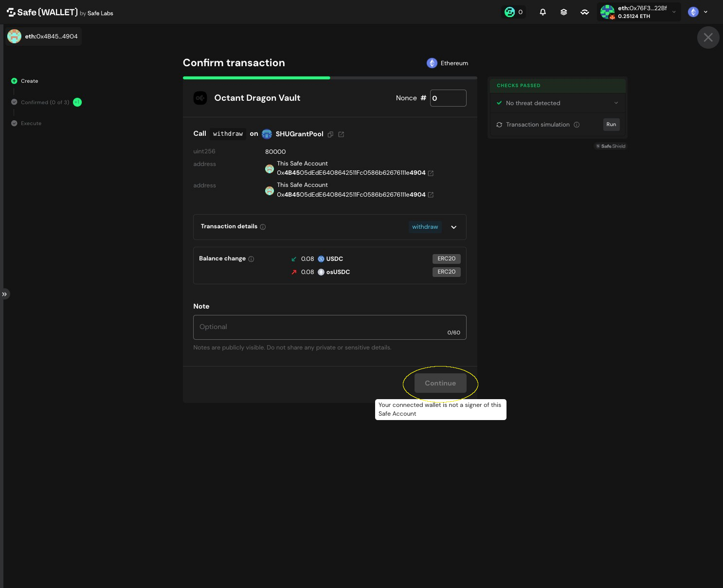723x588 pixels.
Task: Open the pending counter badge showing 0
Action: coord(514,12)
